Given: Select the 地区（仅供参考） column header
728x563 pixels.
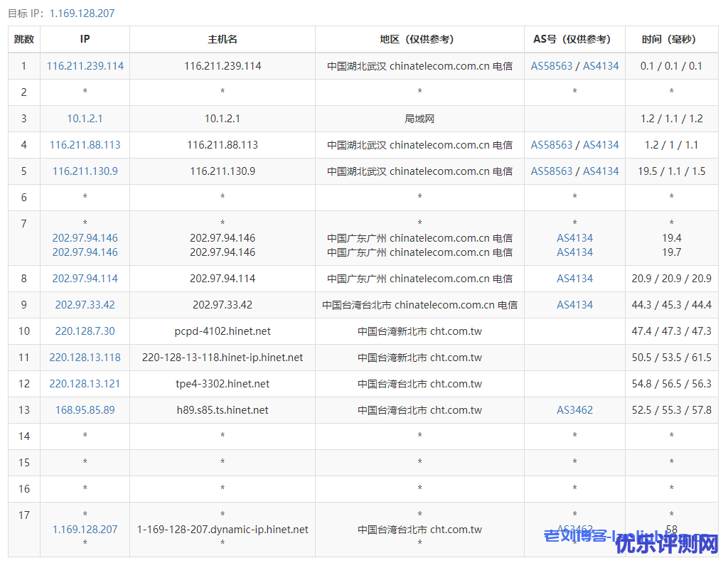Looking at the screenshot, I should coord(419,40).
